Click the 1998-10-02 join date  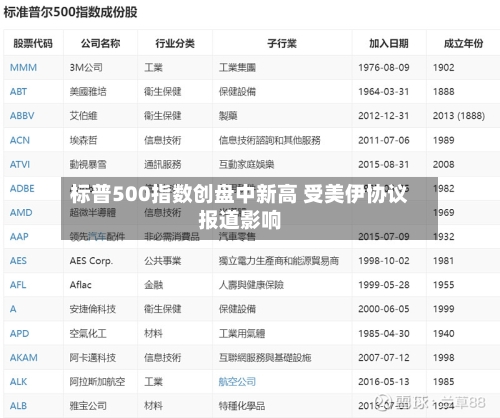tap(384, 261)
